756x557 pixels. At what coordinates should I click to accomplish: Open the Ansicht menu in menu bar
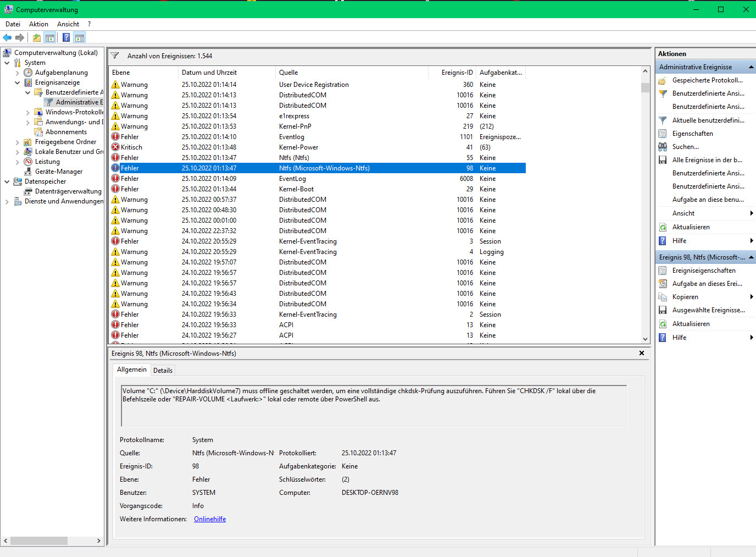tap(68, 24)
